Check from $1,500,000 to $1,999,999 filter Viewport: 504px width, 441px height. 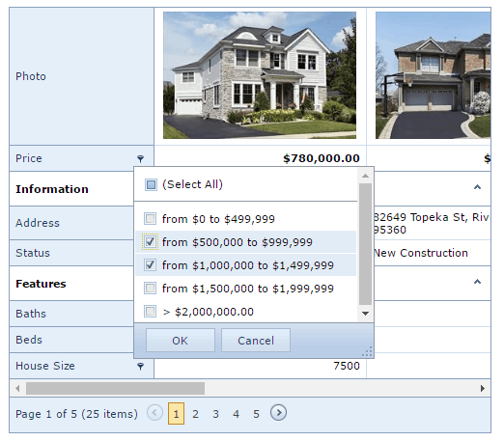pos(150,289)
